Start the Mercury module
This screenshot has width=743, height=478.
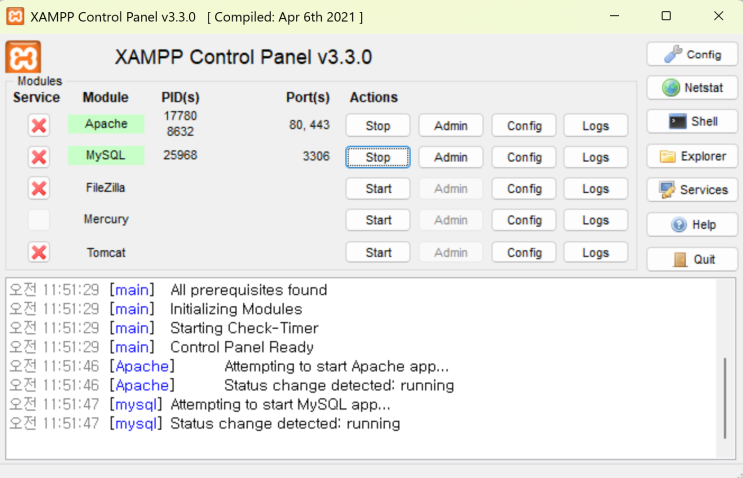pos(378,220)
